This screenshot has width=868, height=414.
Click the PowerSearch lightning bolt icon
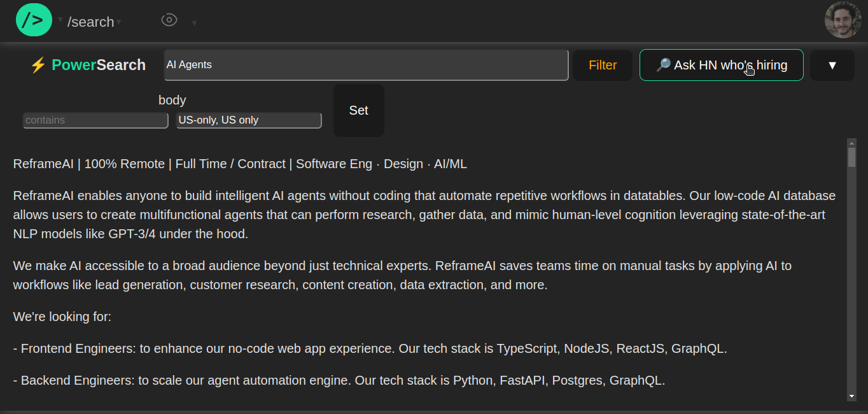click(x=38, y=65)
